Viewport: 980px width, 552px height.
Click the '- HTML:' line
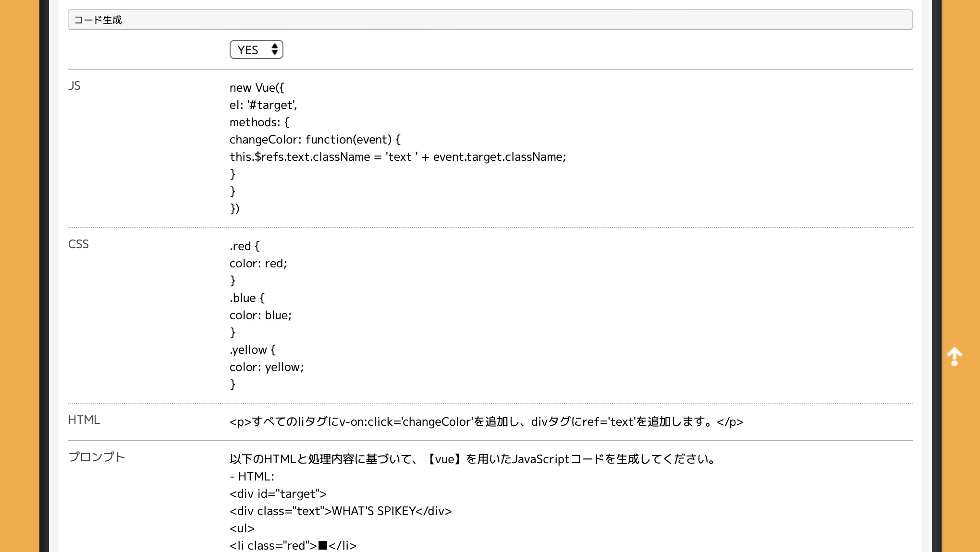pos(252,477)
